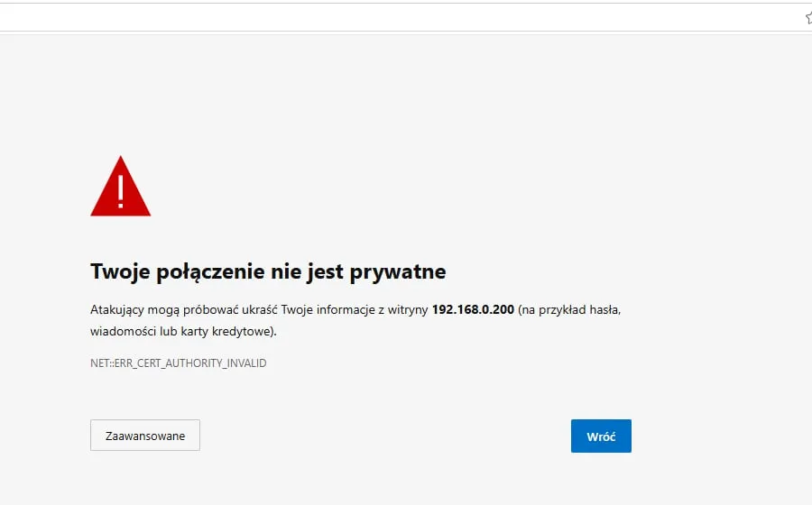Select the NET::ERR_CERT_AUTHORITY_INVALID error code
Screen dimensions: 812x505
click(178, 363)
